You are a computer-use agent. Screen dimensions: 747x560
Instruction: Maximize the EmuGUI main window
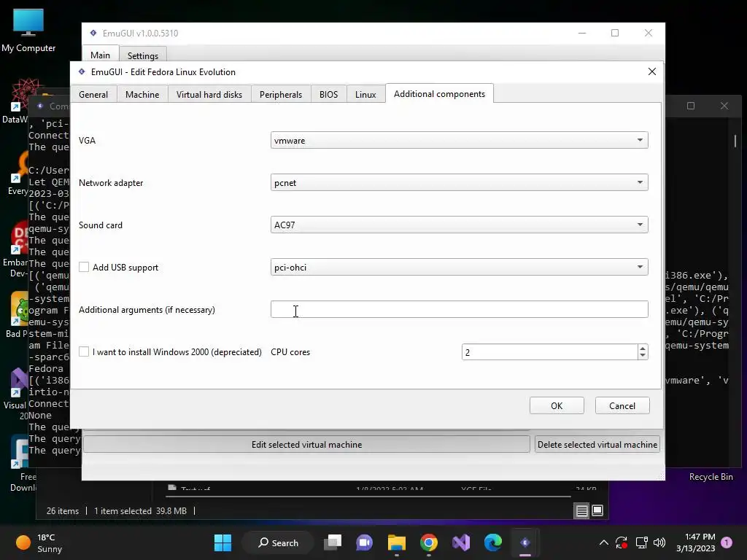point(615,33)
